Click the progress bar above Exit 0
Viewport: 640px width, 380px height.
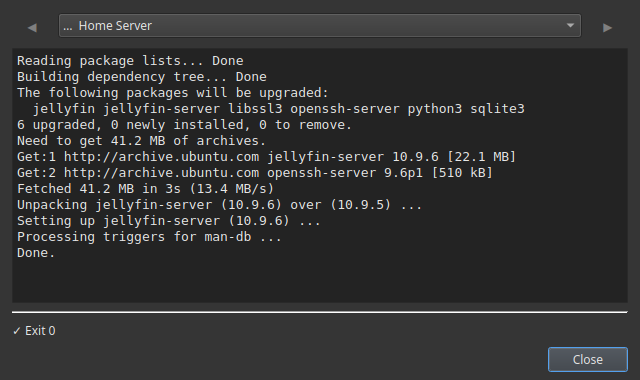[x=320, y=312]
